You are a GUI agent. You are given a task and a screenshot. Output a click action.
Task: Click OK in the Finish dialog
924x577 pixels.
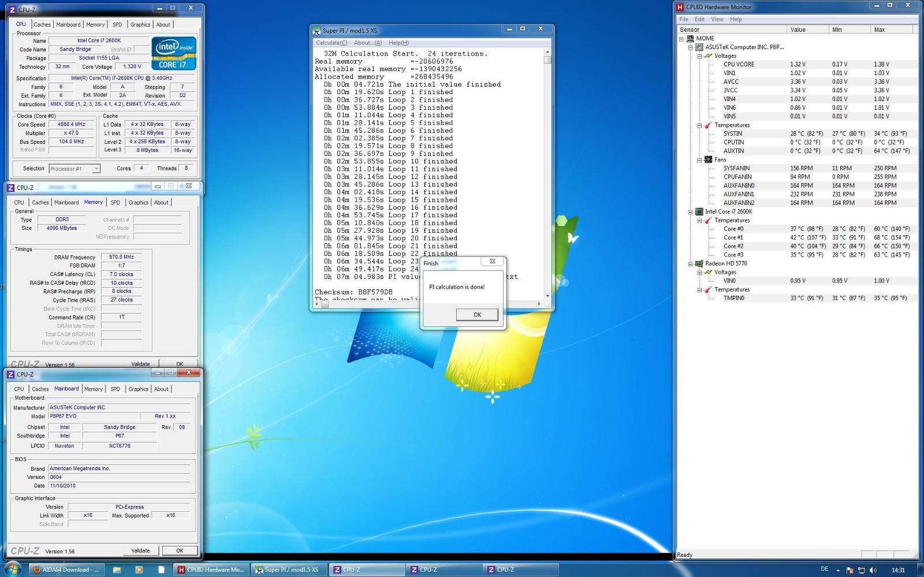coord(477,315)
